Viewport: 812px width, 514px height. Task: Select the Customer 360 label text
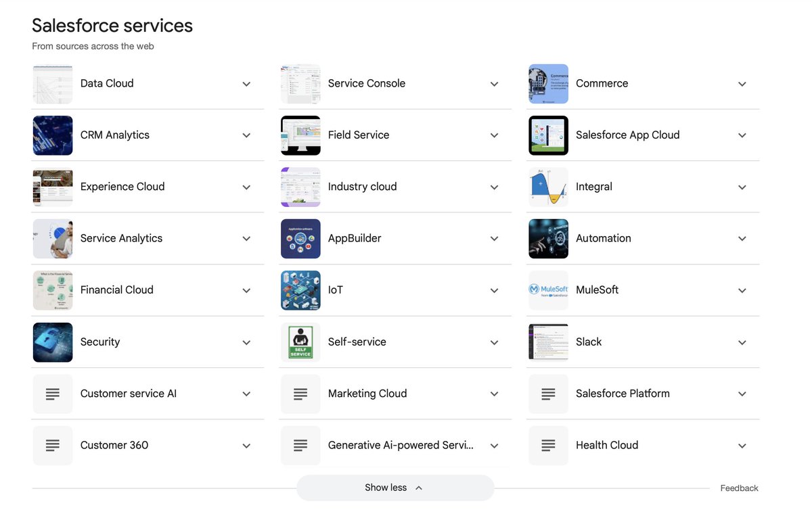pyautogui.click(x=114, y=445)
